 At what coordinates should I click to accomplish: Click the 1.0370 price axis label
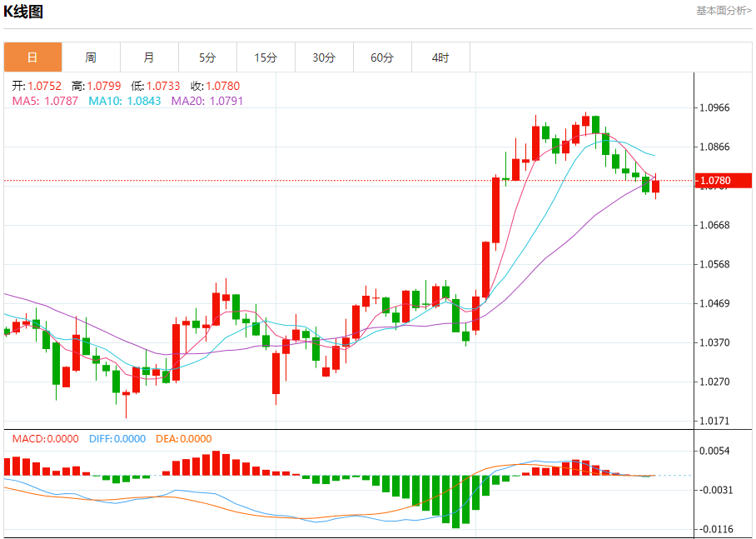pos(715,342)
